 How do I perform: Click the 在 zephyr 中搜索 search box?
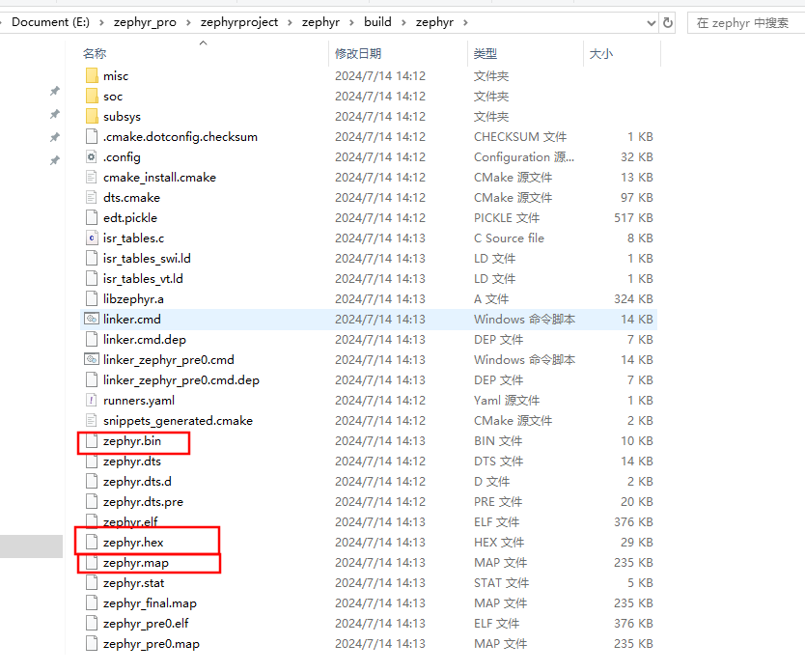[x=745, y=23]
